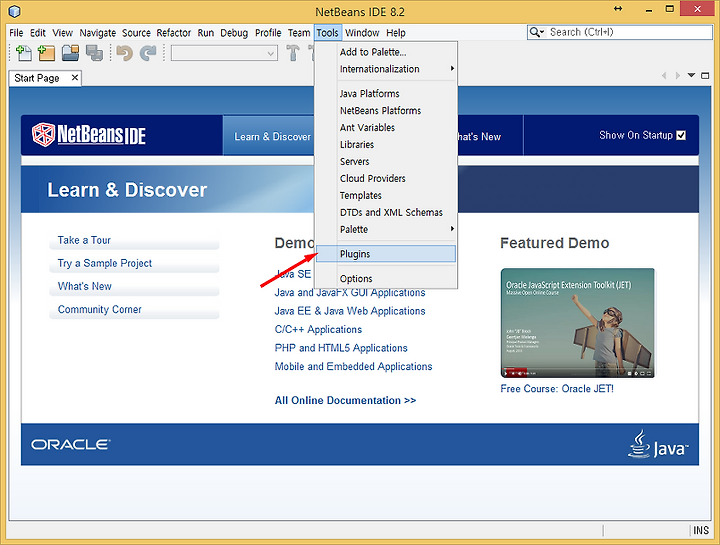This screenshot has height=545, width=720.
Task: Open the Navigate menu
Action: pyautogui.click(x=98, y=33)
